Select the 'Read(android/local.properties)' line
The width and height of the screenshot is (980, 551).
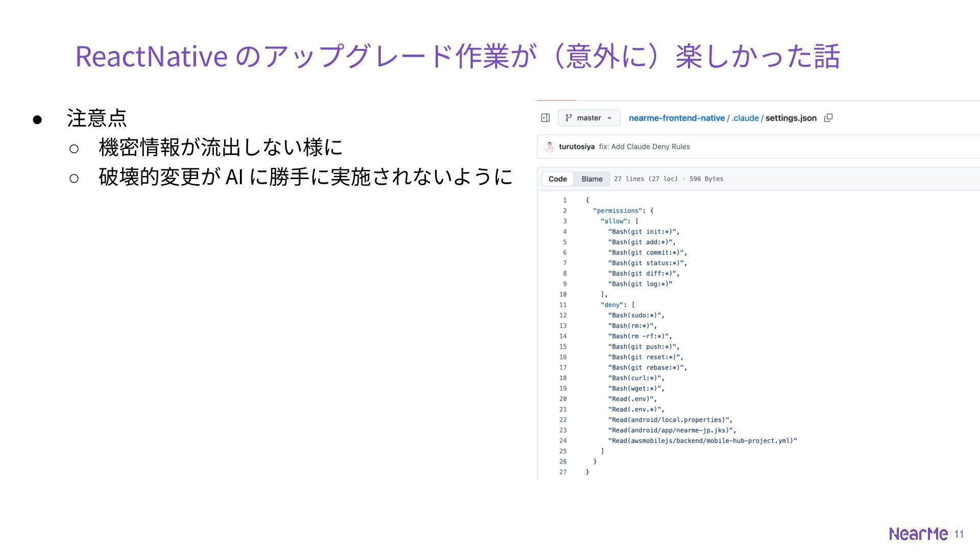[670, 420]
